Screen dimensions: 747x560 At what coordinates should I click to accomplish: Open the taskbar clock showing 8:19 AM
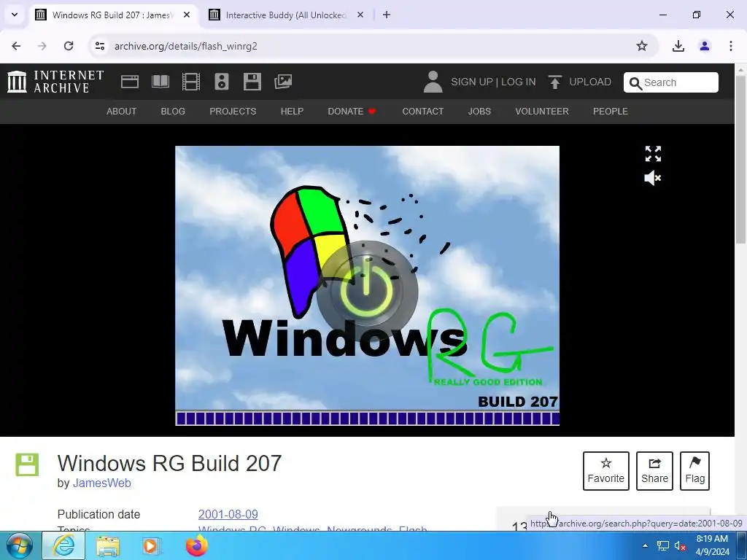coord(712,545)
